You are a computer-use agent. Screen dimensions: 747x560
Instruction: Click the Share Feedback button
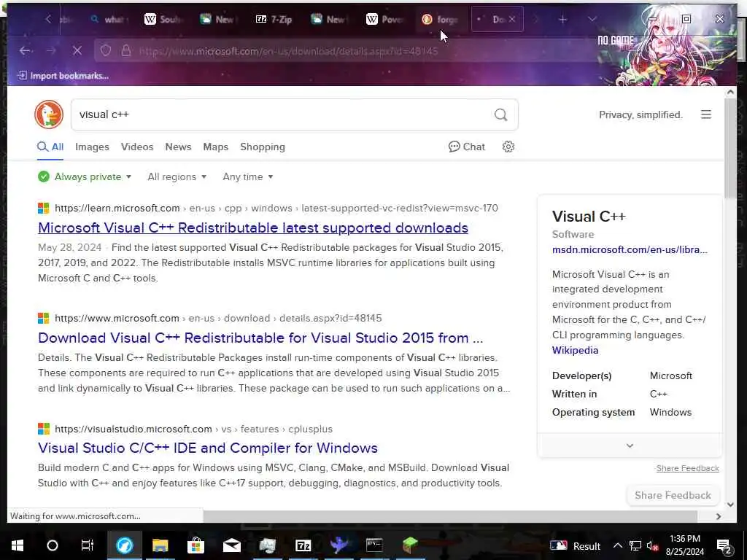(673, 495)
